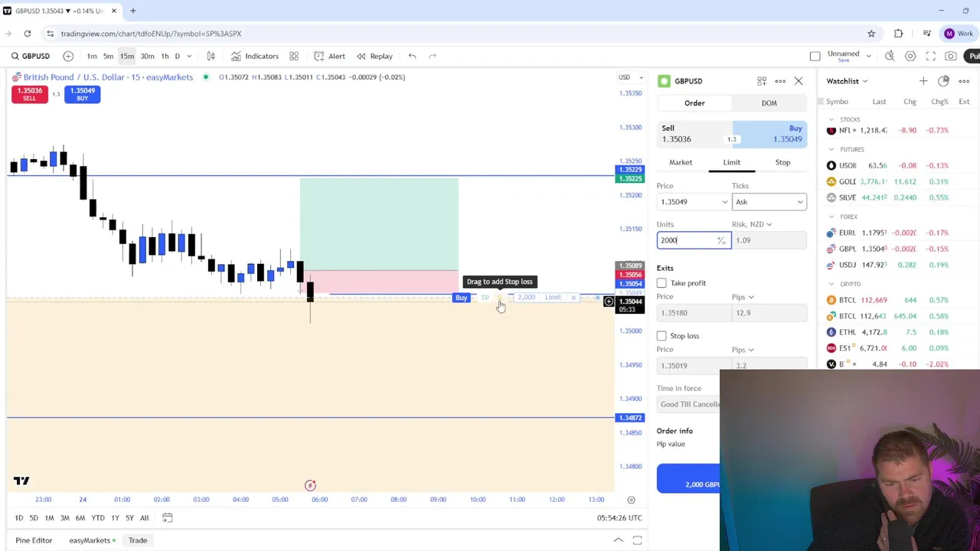Open order panel more options
Viewport: 980px width, 551px height.
[x=780, y=81]
